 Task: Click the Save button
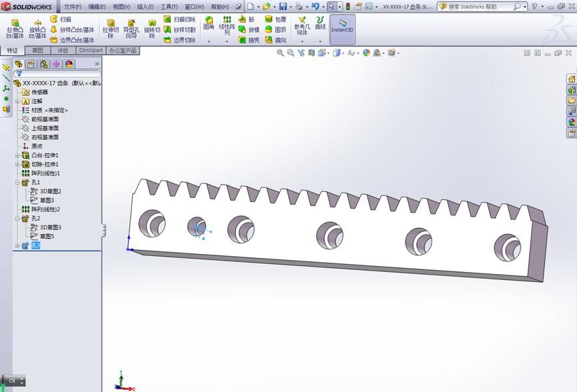283,6
